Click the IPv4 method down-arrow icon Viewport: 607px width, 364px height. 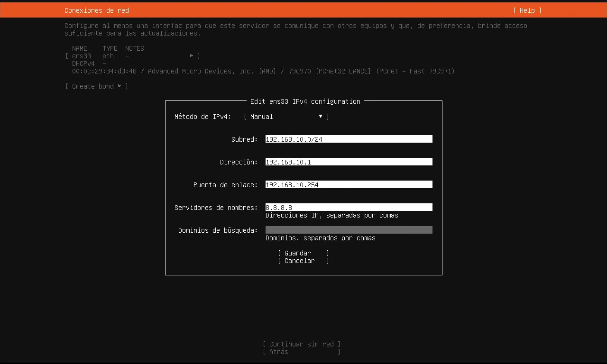pyautogui.click(x=321, y=117)
